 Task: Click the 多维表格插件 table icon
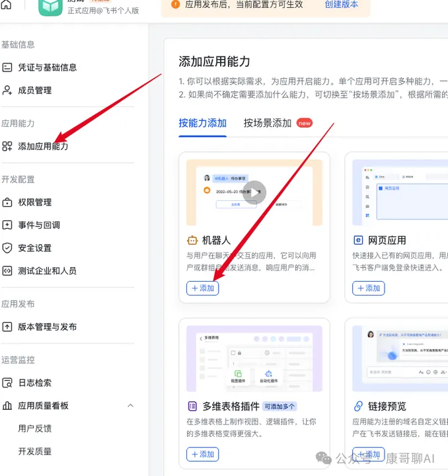pos(192,406)
